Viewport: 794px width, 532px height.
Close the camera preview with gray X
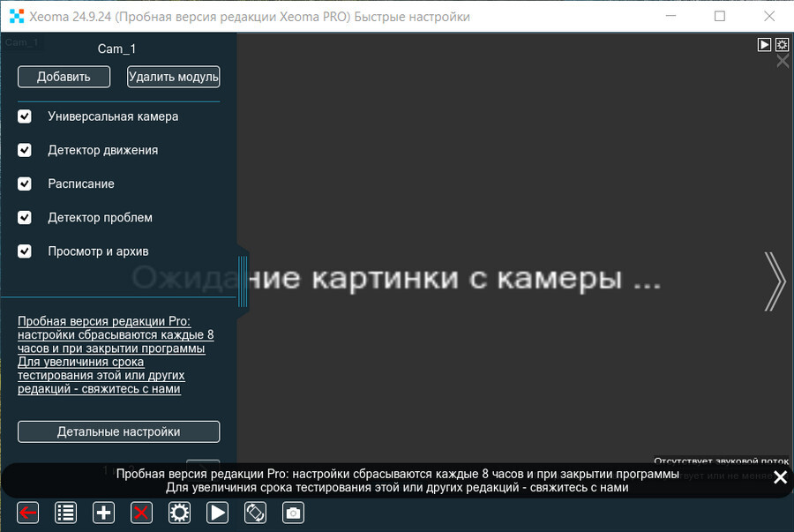[783, 61]
